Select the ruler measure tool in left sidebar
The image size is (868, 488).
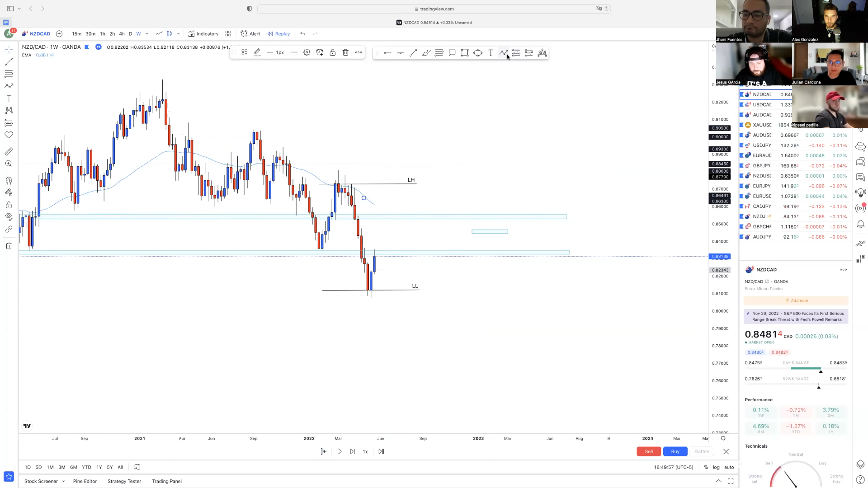coord(9,152)
